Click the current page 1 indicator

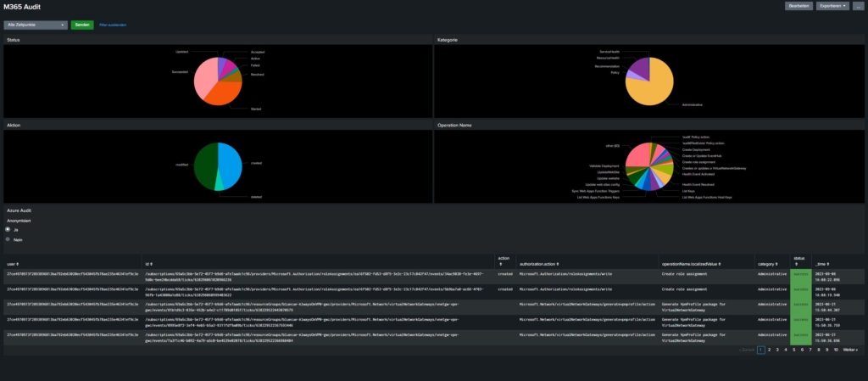click(x=761, y=350)
